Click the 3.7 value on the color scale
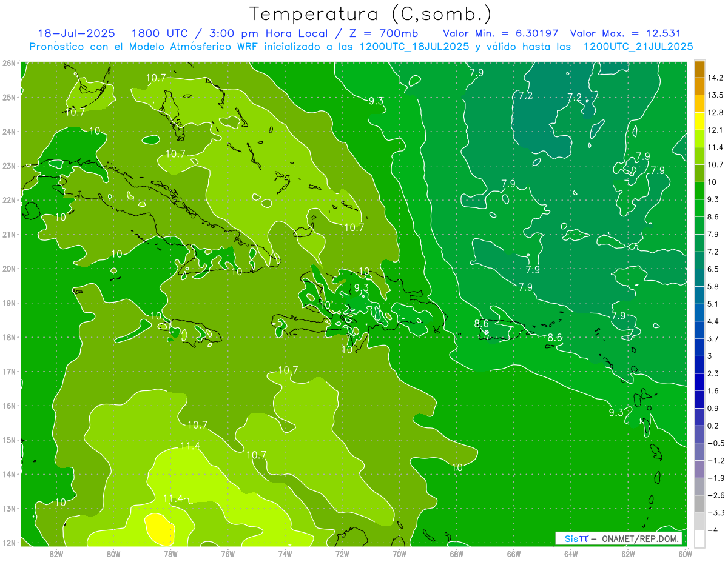The width and height of the screenshot is (728, 562). [713, 338]
